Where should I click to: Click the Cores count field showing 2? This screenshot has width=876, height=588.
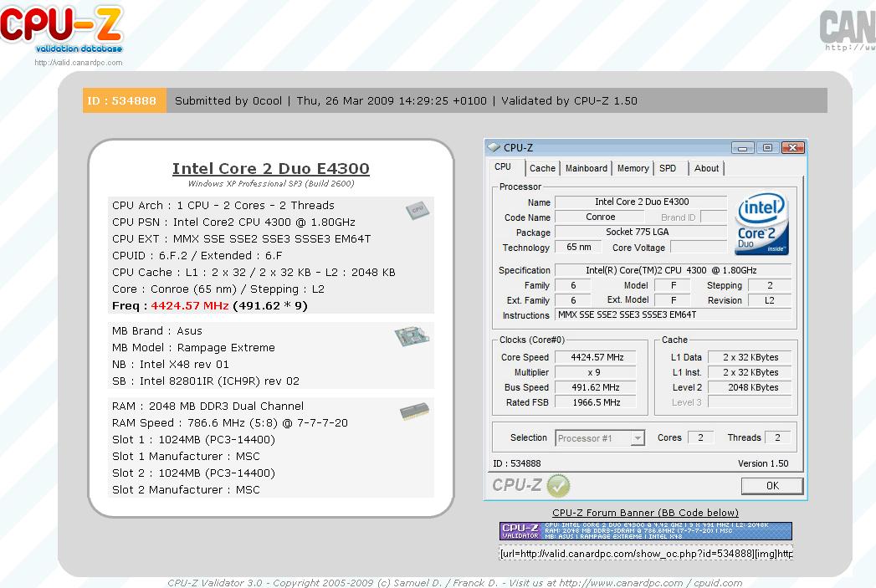(700, 437)
